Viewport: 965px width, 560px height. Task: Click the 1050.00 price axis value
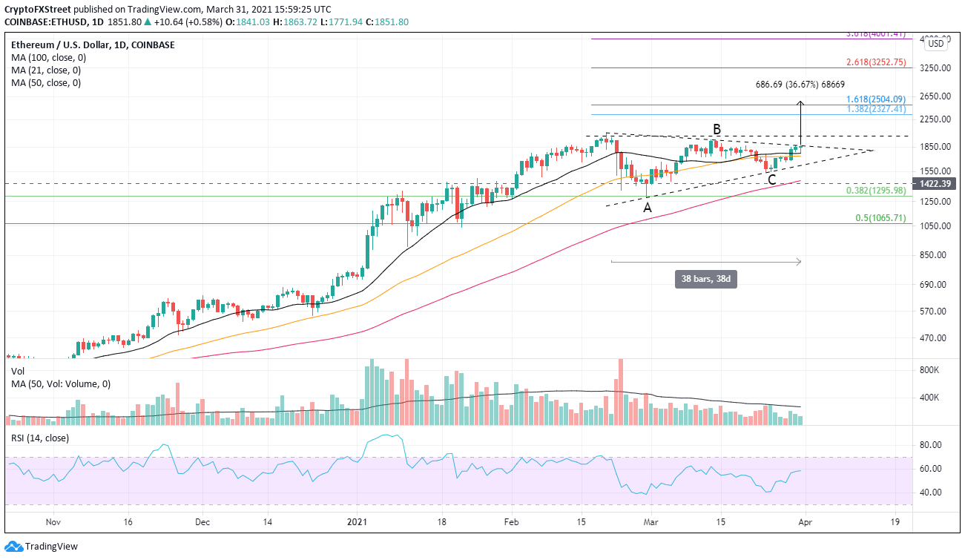tap(935, 226)
